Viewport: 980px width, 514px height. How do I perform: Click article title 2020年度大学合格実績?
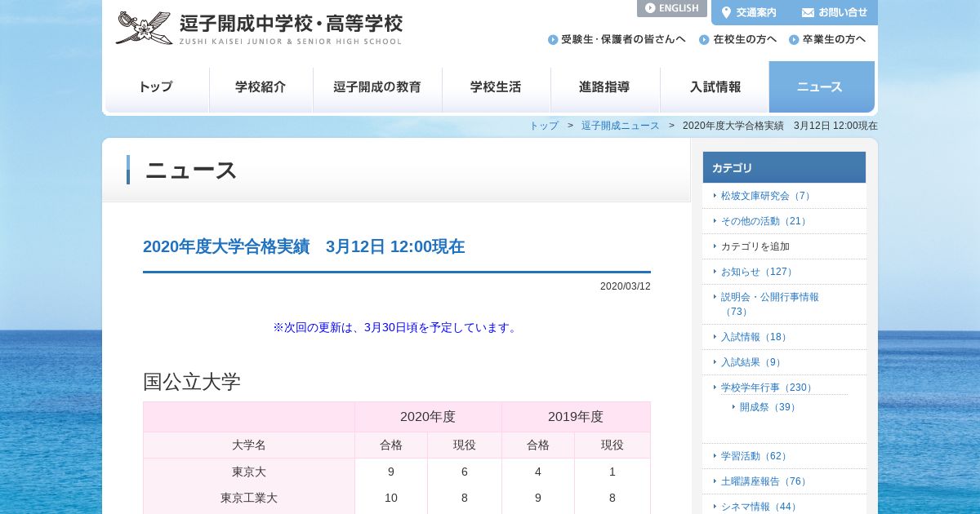(x=304, y=246)
